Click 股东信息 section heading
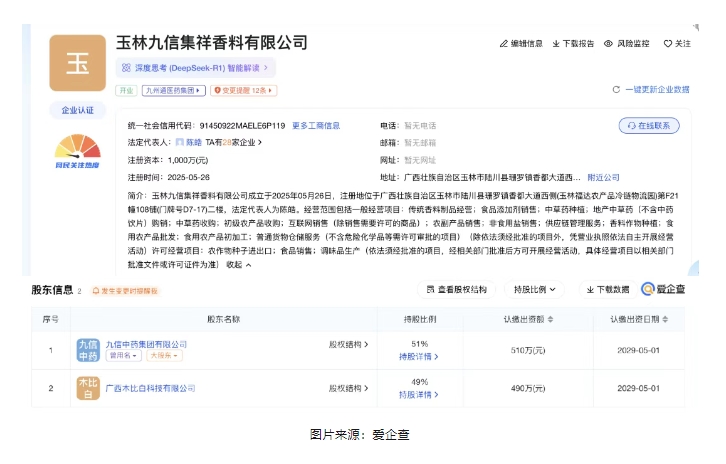 (52, 290)
